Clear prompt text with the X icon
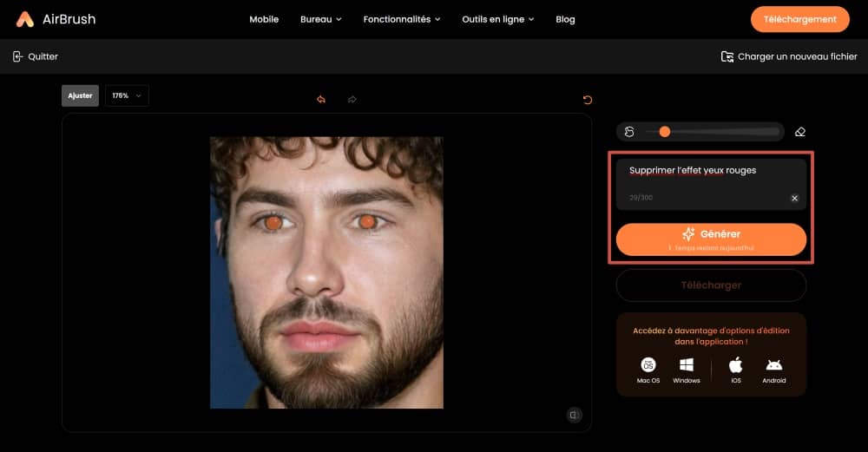Screen dimensions: 868x452 [794, 198]
